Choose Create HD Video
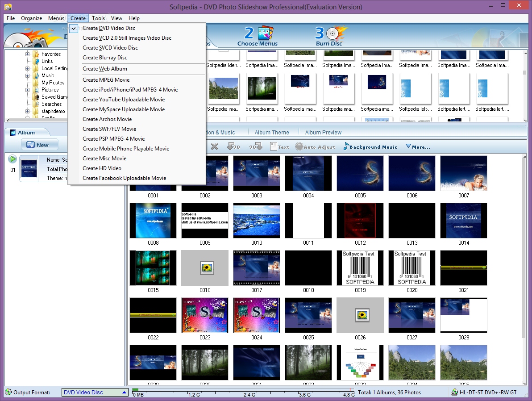The image size is (532, 401). [x=137, y=168]
